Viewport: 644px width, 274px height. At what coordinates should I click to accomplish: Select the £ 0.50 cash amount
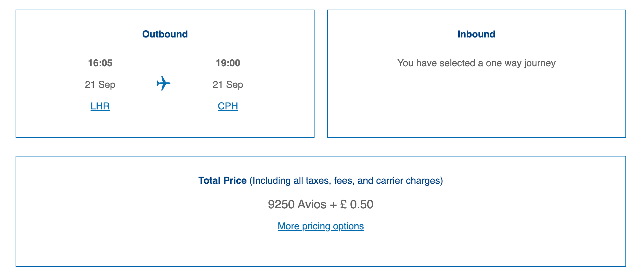[x=357, y=204]
